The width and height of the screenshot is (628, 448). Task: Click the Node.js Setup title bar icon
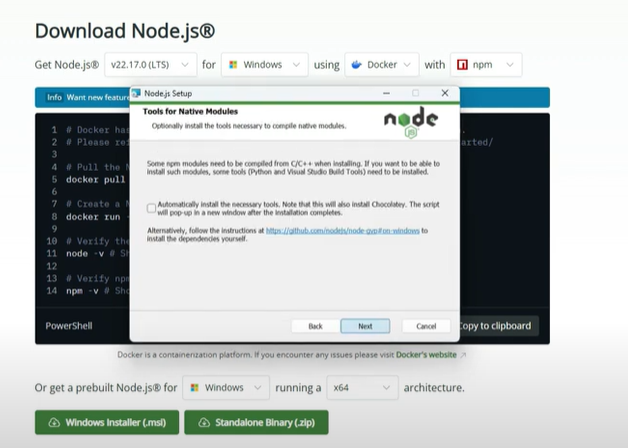coord(136,93)
